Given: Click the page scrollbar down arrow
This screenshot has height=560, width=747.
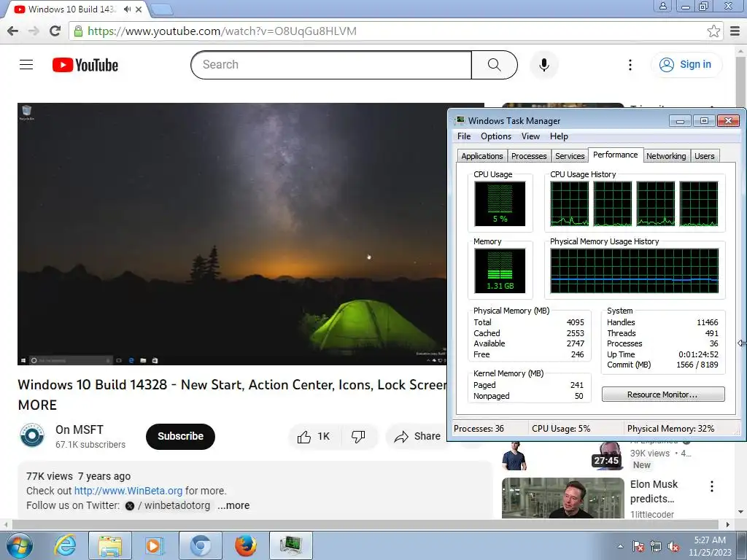Looking at the screenshot, I should pyautogui.click(x=741, y=513).
